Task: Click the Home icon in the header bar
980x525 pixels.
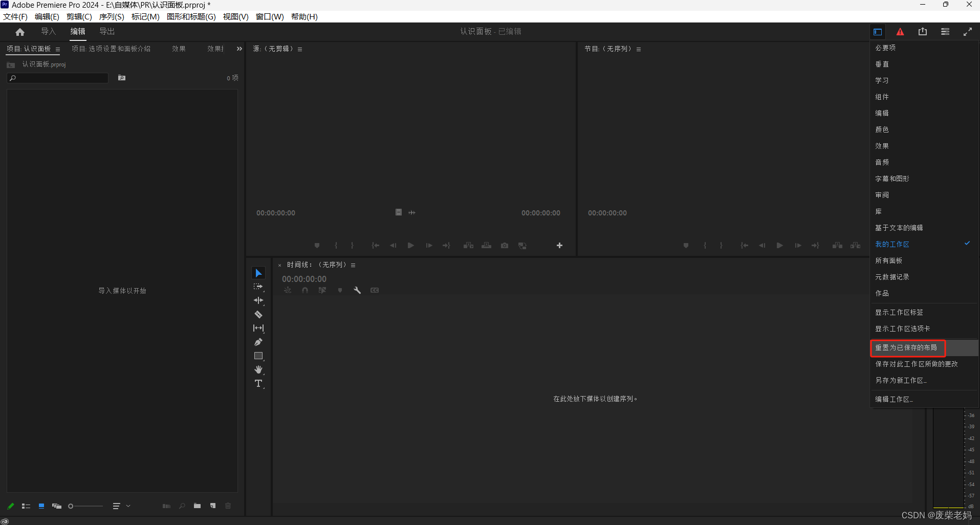Action: point(20,32)
